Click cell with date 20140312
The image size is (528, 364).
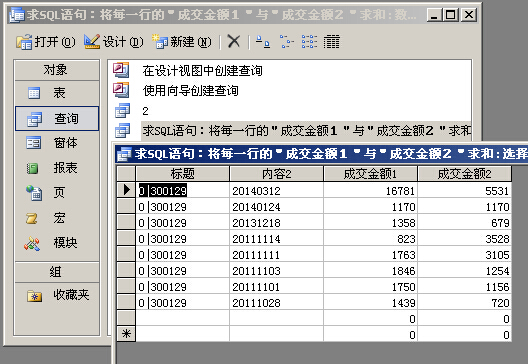(276, 191)
